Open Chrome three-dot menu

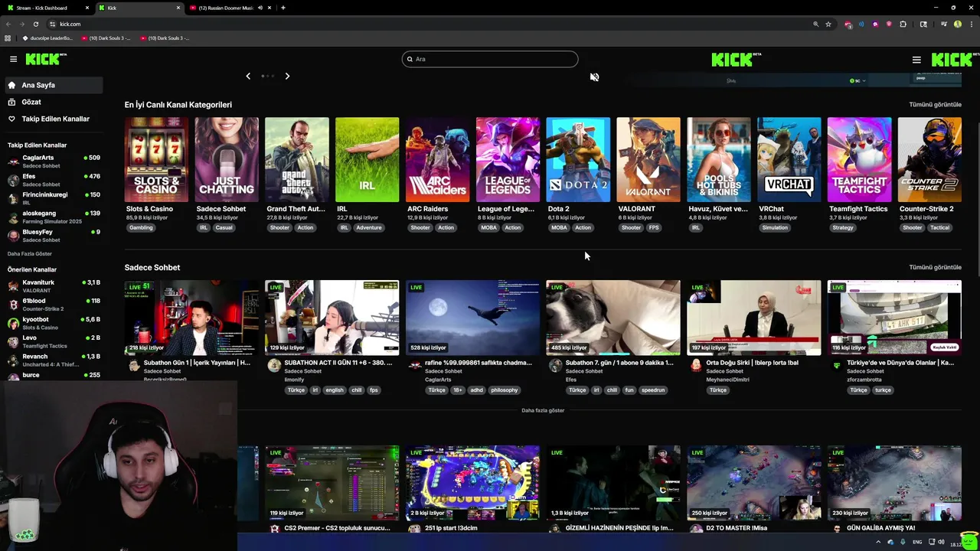coord(970,24)
